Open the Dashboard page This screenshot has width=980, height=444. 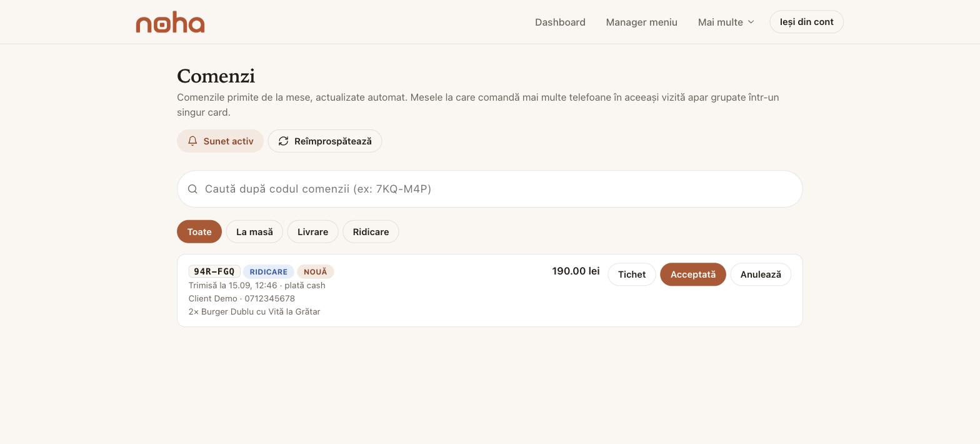click(x=560, y=22)
